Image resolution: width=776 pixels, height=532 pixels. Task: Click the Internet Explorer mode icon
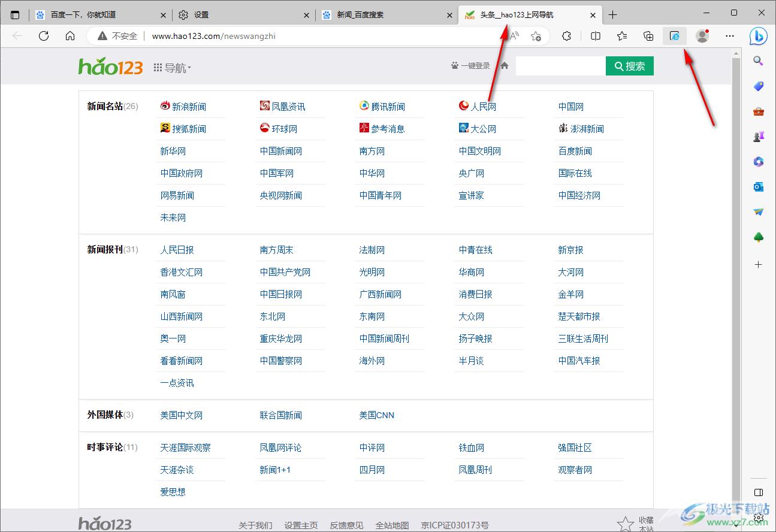675,36
